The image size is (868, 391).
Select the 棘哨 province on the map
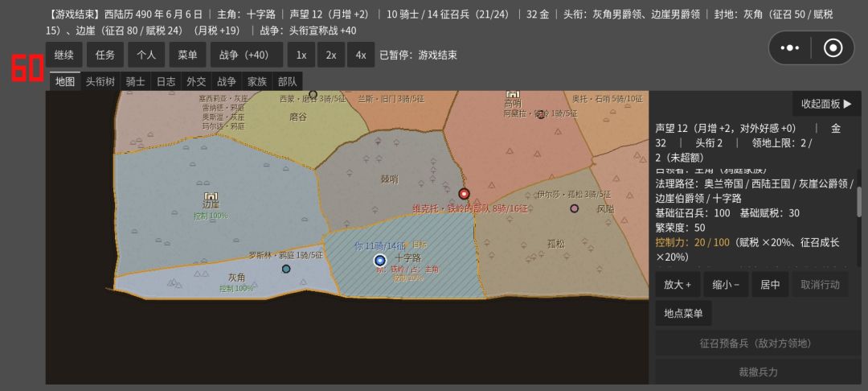tap(389, 179)
